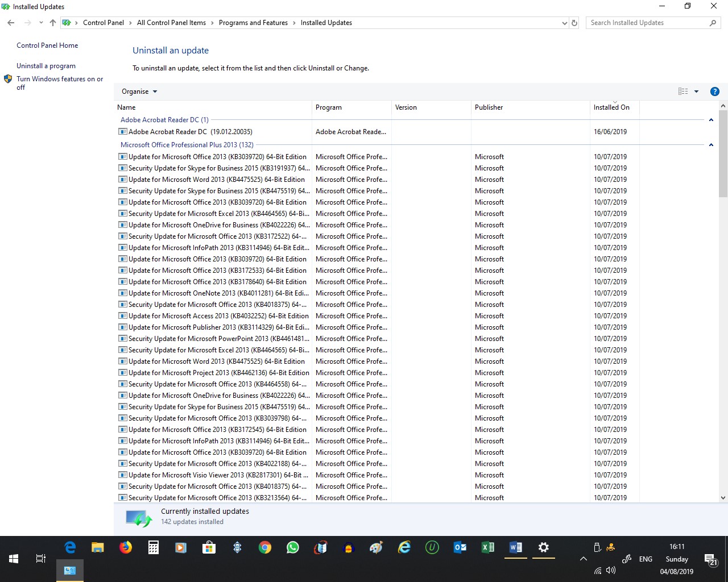Go to Control Panel Home

coord(47,45)
